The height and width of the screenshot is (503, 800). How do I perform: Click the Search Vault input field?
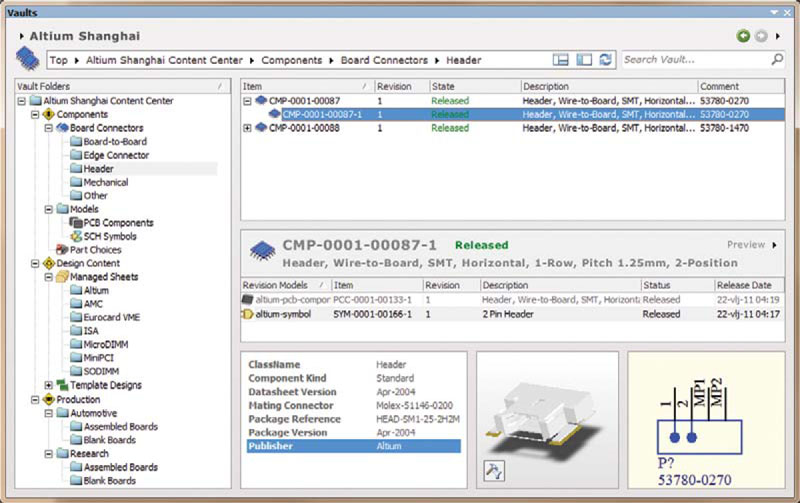click(696, 60)
